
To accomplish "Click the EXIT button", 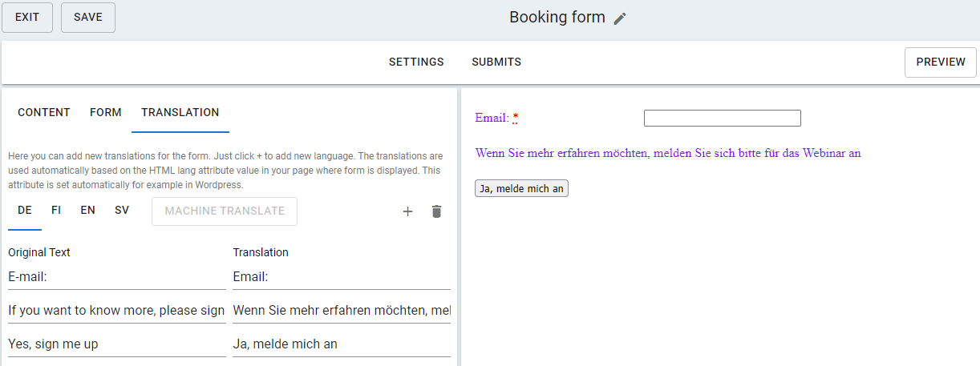I will (x=27, y=18).
